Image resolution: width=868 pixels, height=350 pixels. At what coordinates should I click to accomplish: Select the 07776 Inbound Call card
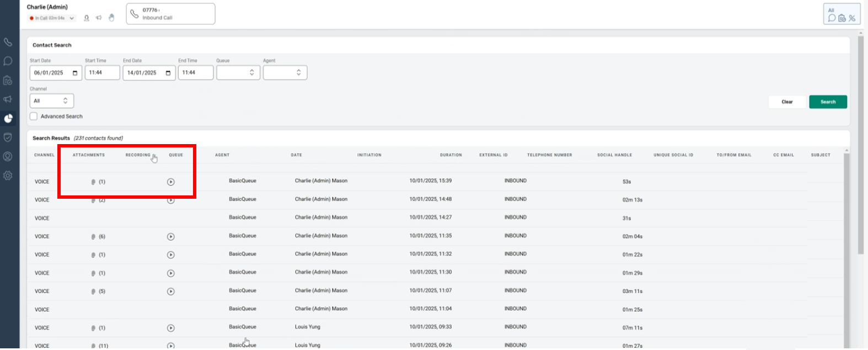[170, 14]
